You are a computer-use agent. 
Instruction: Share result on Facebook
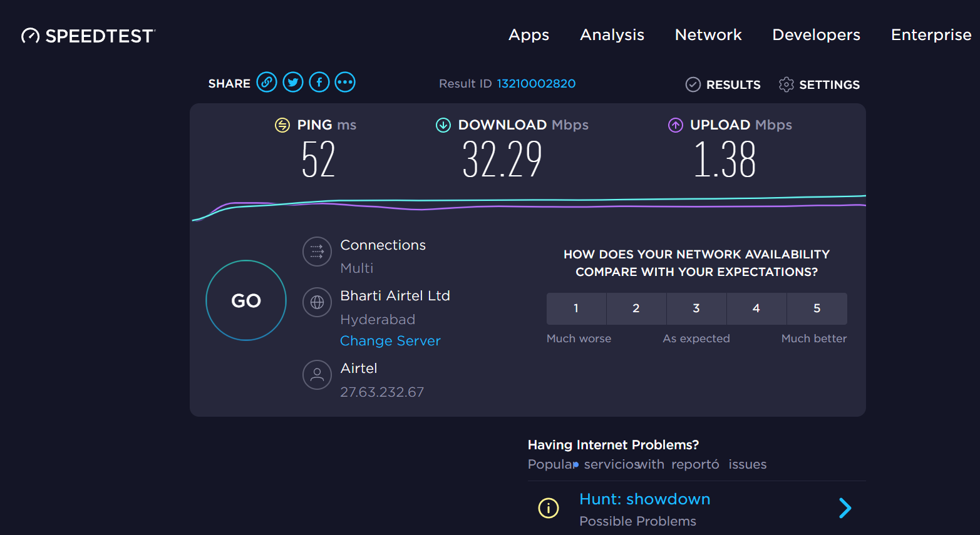coord(319,83)
